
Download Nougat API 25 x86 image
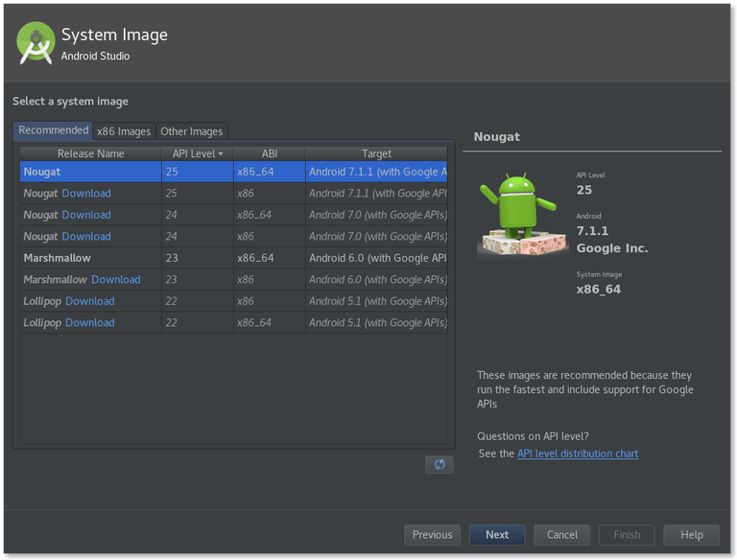pyautogui.click(x=86, y=193)
